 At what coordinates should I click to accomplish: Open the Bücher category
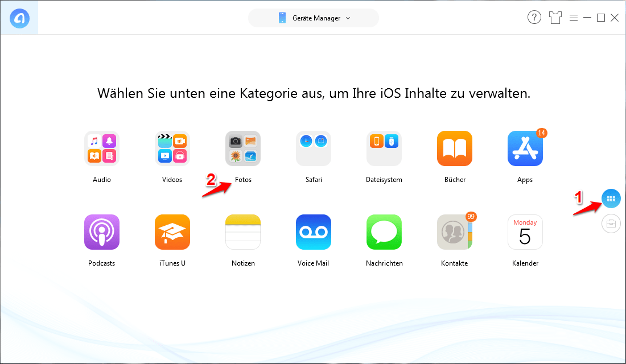tap(454, 148)
